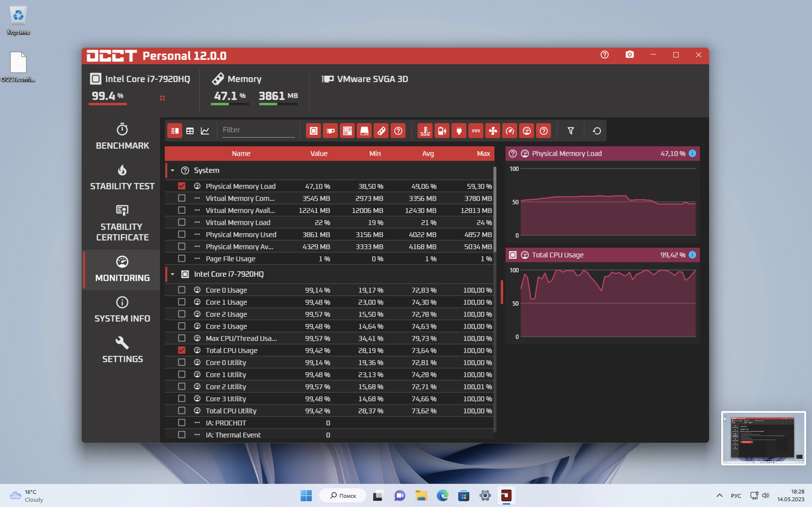Enable graph for Core 0 Usage
This screenshot has width=812, height=507.
coord(182,290)
